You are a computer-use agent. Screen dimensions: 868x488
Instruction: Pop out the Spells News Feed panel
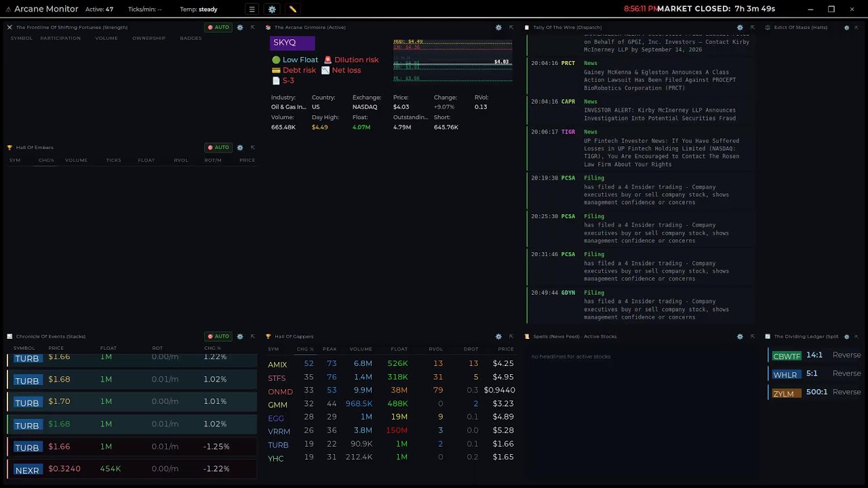tap(752, 336)
